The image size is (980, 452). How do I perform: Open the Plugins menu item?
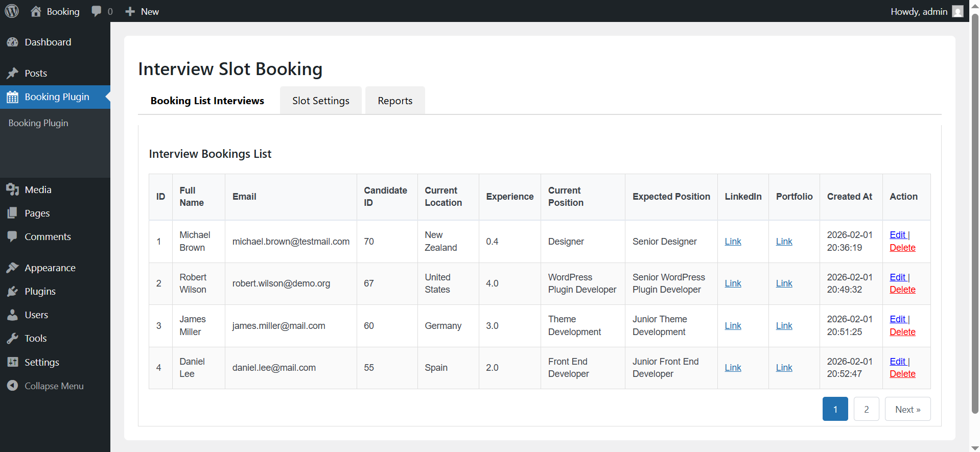(x=55, y=291)
